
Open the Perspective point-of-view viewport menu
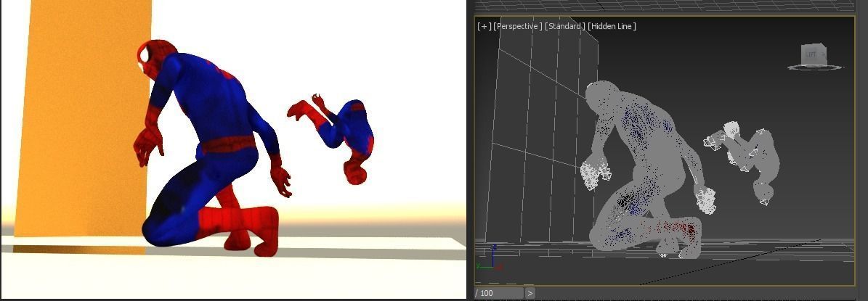click(518, 26)
